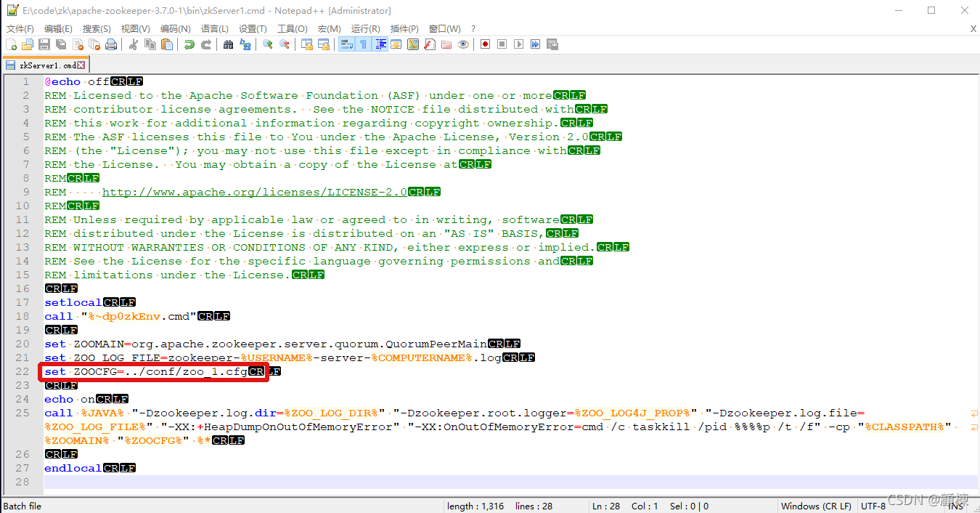Open the 视图(V) menu
Screen dimensions: 980x513
pyautogui.click(x=135, y=28)
